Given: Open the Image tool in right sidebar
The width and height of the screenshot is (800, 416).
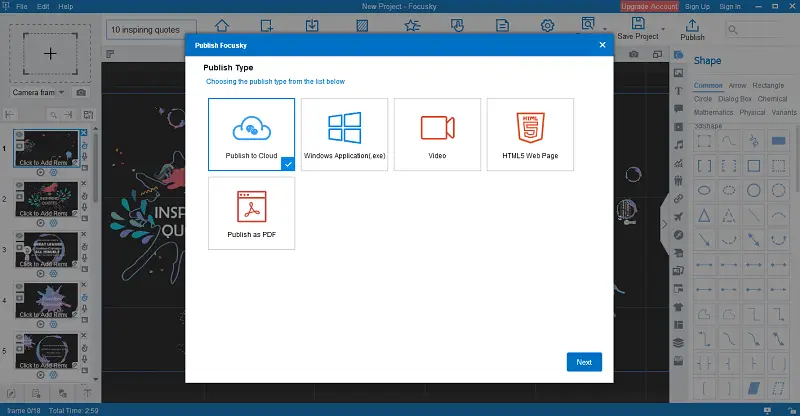Looking at the screenshot, I should point(678,73).
